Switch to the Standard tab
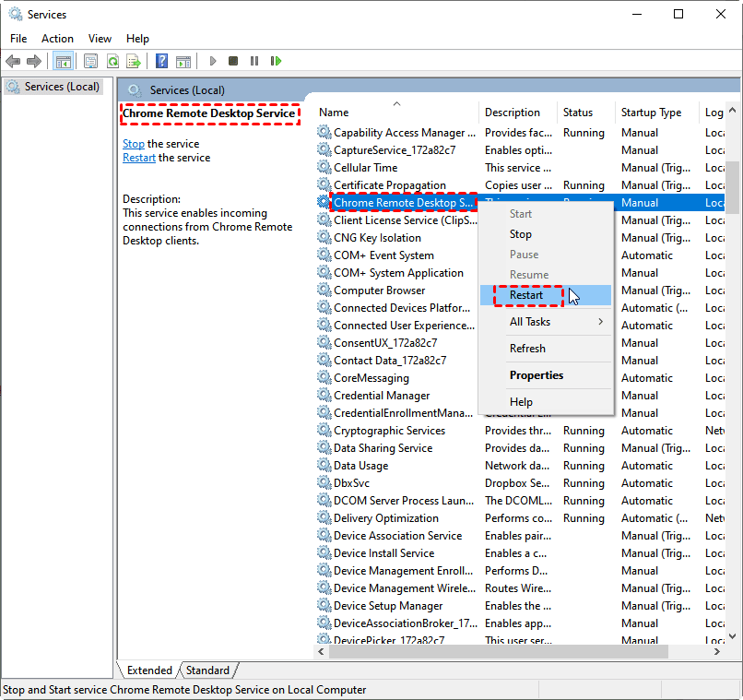 [207, 670]
